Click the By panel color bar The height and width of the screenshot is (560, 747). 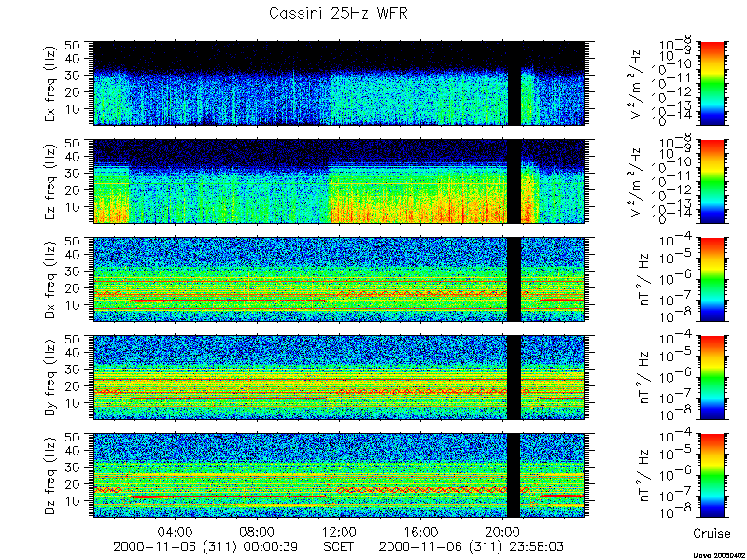(712, 378)
